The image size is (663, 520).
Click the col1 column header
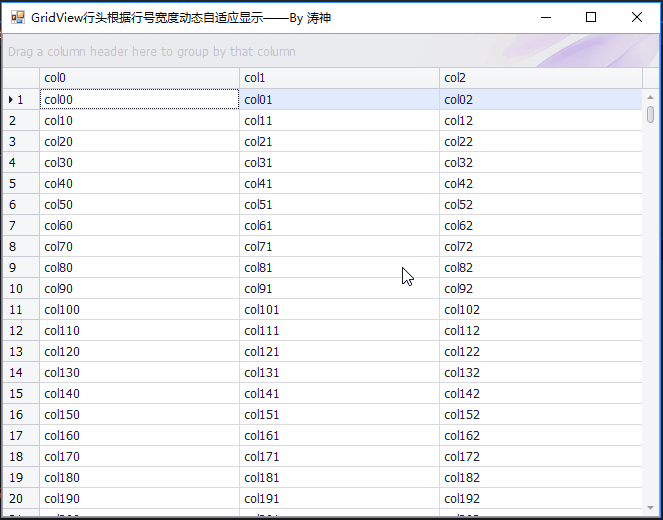(339, 78)
